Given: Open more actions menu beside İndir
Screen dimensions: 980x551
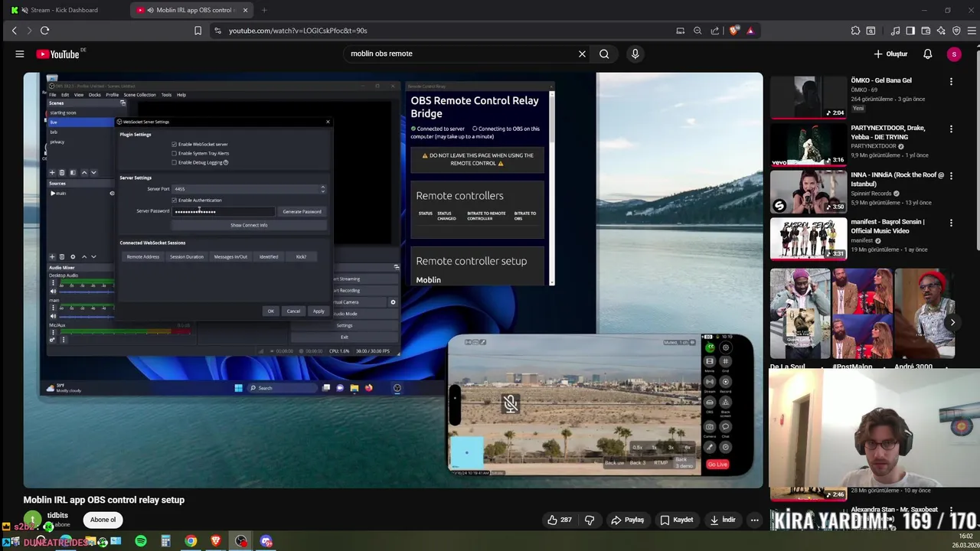Looking at the screenshot, I should [754, 520].
